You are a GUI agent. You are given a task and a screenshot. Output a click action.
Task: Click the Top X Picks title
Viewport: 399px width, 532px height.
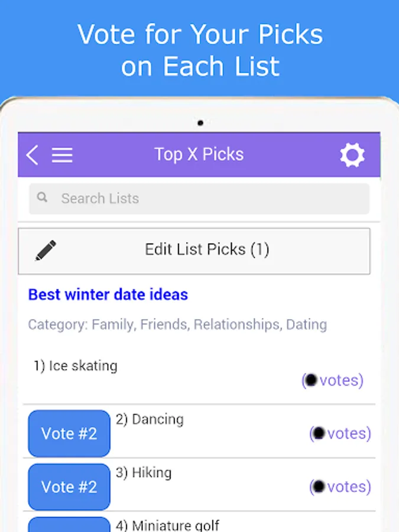tap(199, 154)
